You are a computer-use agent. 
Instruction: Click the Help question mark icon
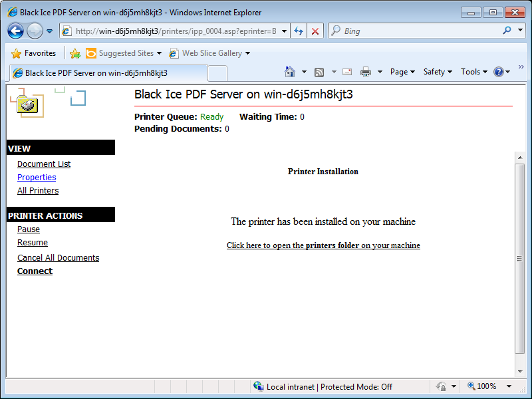[x=499, y=72]
